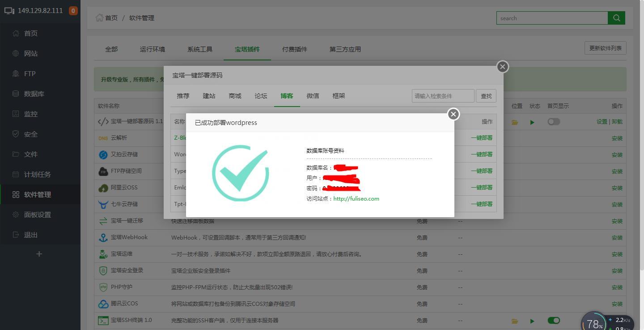Image resolution: width=644 pixels, height=330 pixels.
Task: Toggle 首页显示 for 宝塔一键部署源码
Action: [x=554, y=121]
